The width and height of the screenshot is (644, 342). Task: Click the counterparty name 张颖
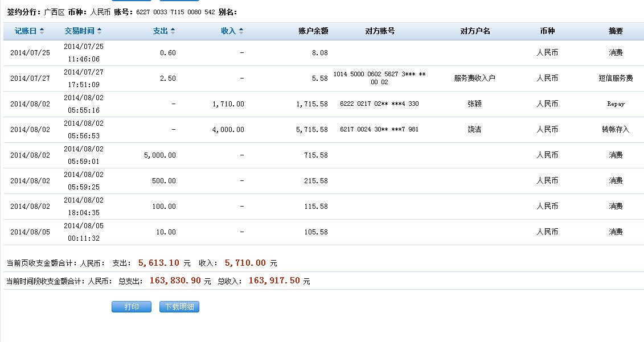click(x=474, y=104)
